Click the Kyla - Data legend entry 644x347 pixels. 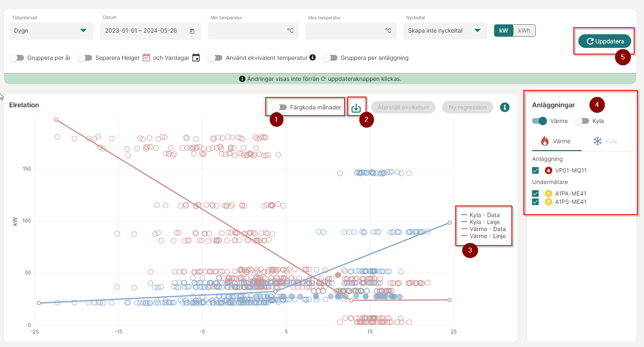pos(480,215)
